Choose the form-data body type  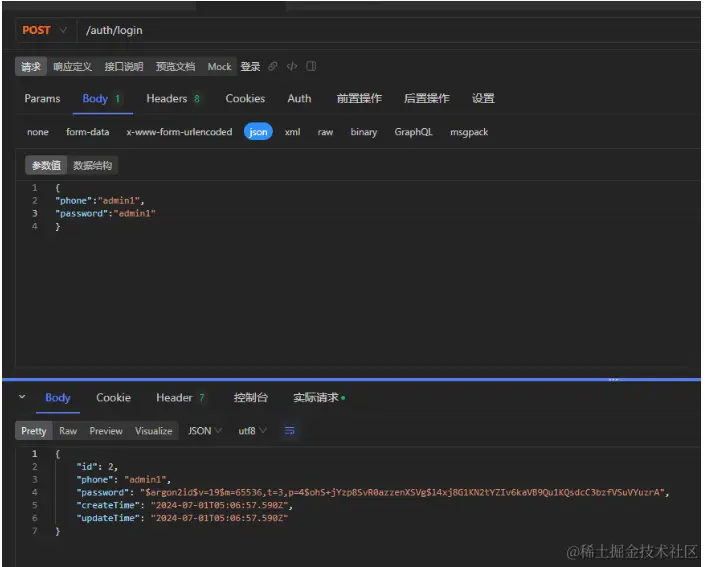(x=88, y=132)
